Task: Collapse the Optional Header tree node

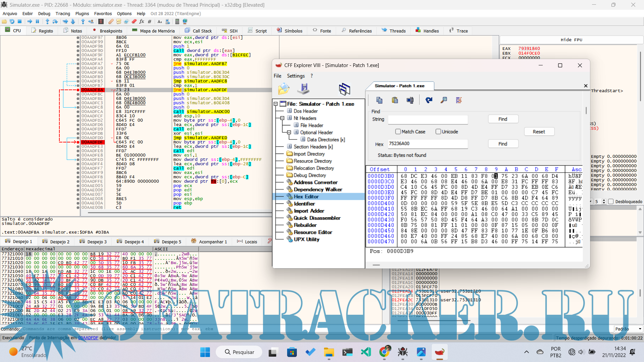Action: click(289, 132)
